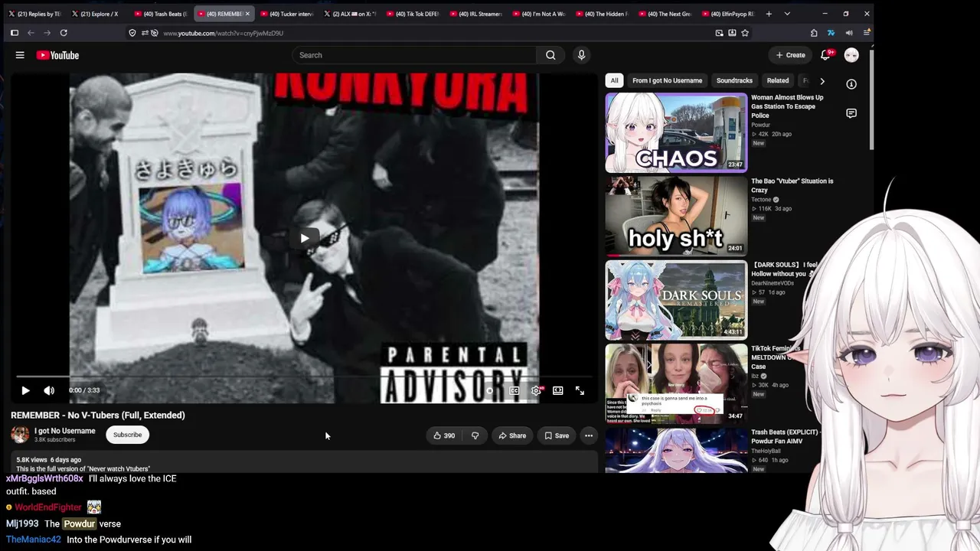This screenshot has height=551, width=980.
Task: Open the account avatar menu
Action: click(x=851, y=55)
